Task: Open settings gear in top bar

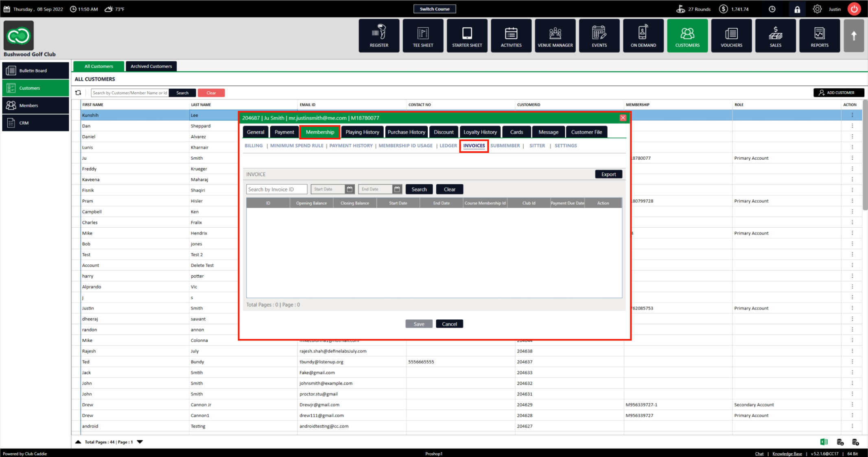Action: point(817,9)
